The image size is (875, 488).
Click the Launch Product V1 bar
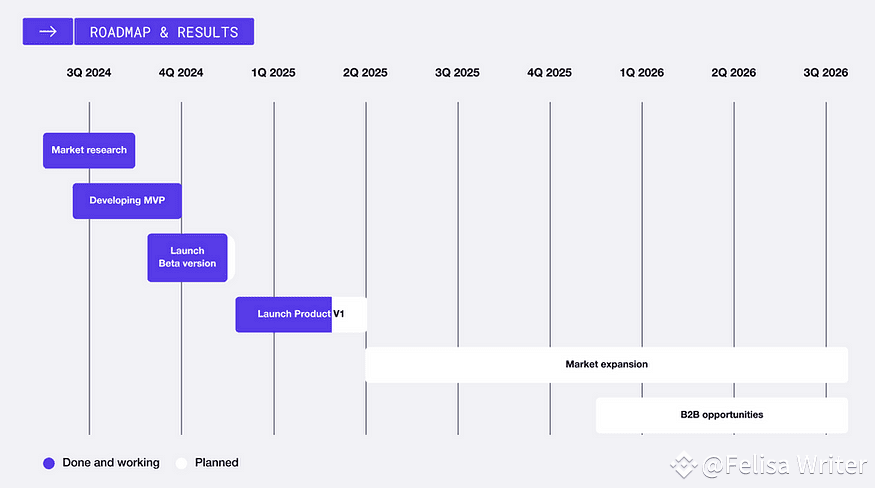point(301,314)
